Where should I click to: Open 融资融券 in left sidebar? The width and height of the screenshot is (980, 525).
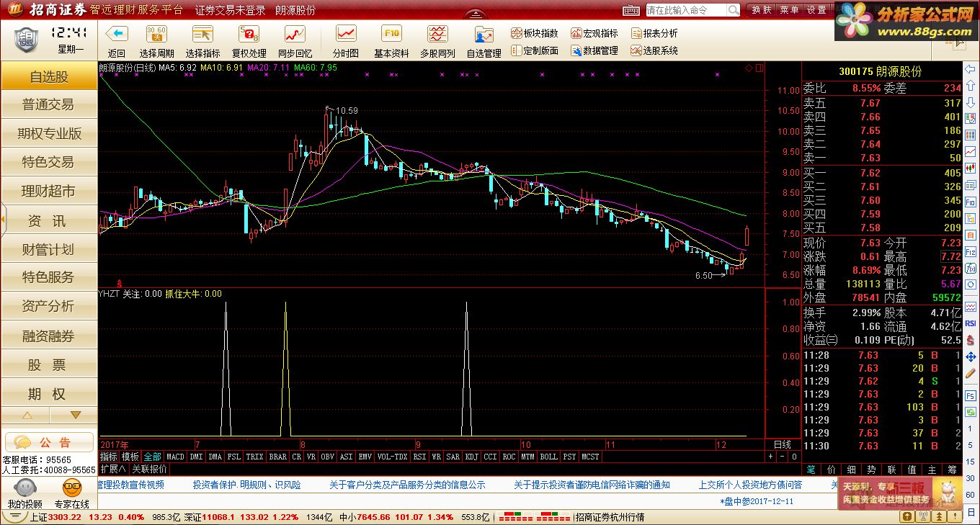coord(49,336)
